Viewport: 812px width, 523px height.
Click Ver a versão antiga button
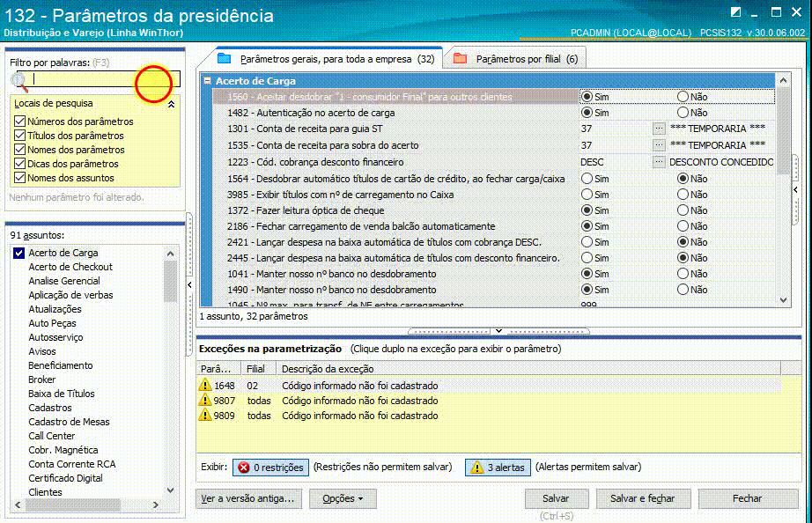click(248, 498)
